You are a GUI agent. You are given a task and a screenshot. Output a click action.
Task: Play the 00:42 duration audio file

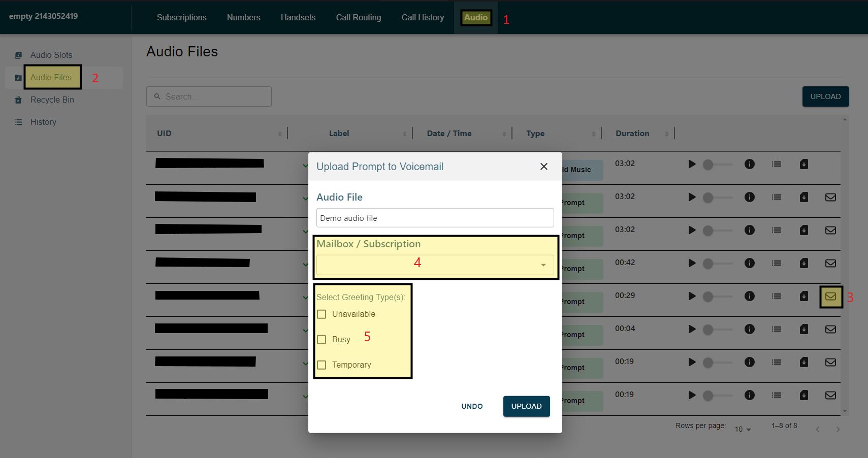click(x=692, y=263)
